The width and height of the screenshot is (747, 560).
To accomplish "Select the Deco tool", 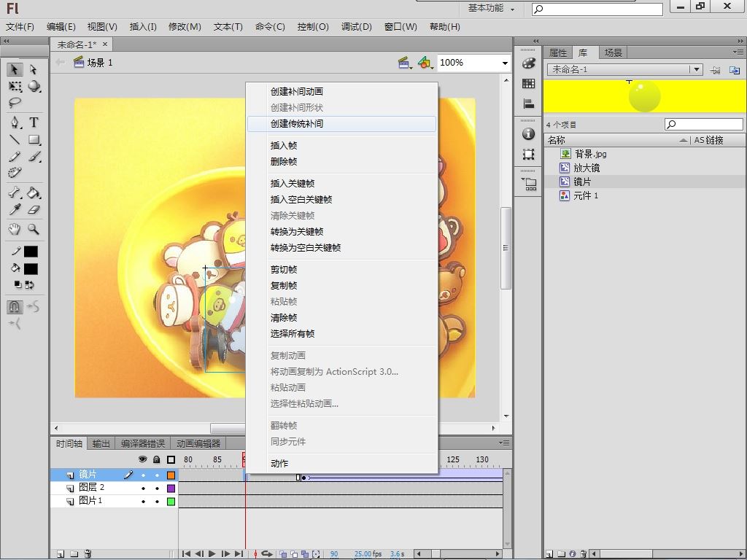I will [15, 172].
